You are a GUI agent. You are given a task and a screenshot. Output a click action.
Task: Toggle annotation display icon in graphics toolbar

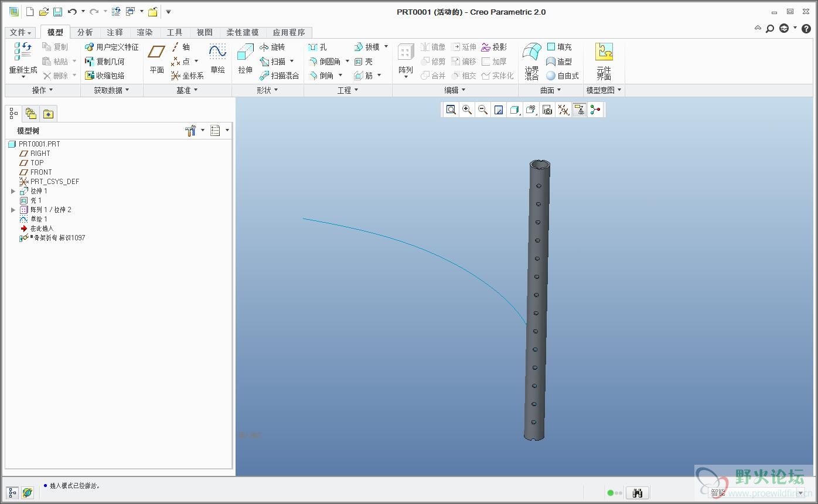(x=580, y=110)
